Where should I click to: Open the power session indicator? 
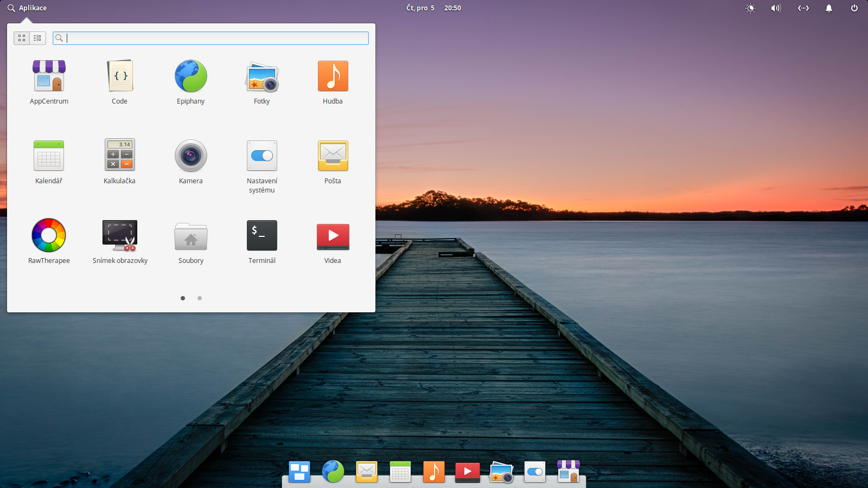pos(855,8)
